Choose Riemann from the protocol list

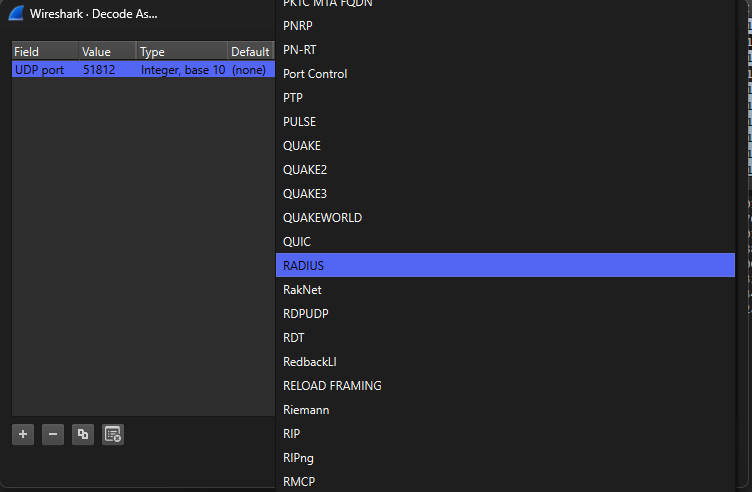[x=505, y=410]
